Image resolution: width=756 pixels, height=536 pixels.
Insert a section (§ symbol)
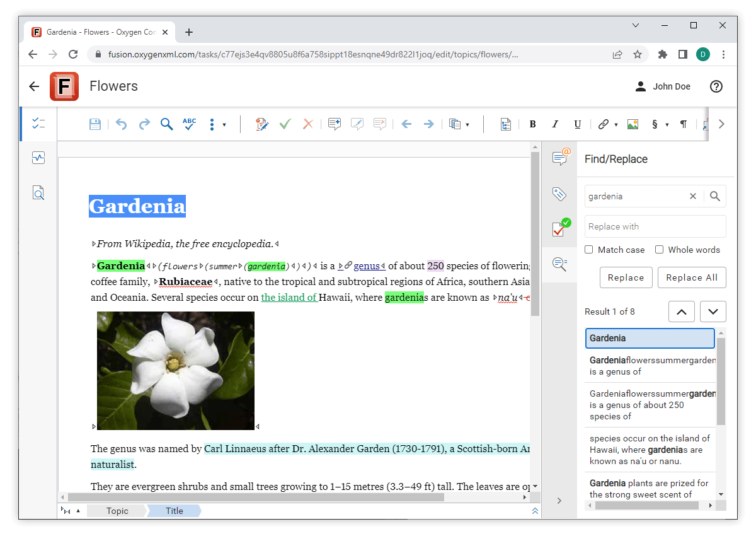[655, 124]
